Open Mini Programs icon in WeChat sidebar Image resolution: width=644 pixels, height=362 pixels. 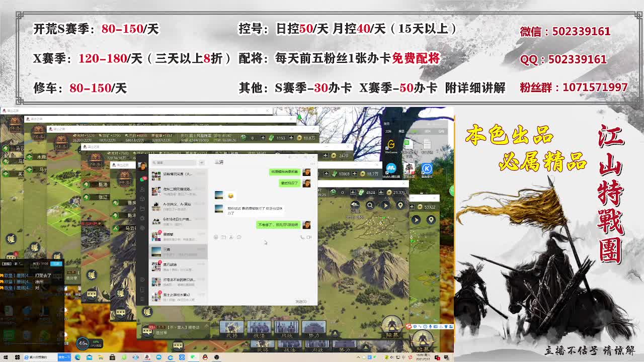point(142,279)
